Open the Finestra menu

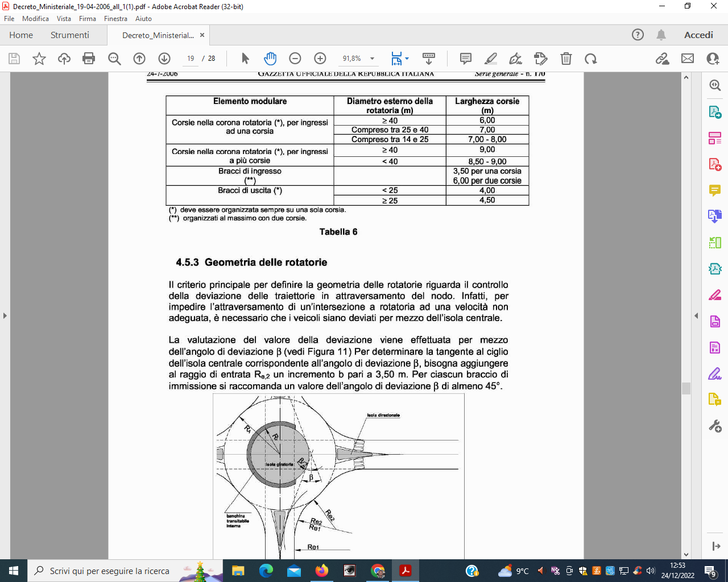[115, 19]
